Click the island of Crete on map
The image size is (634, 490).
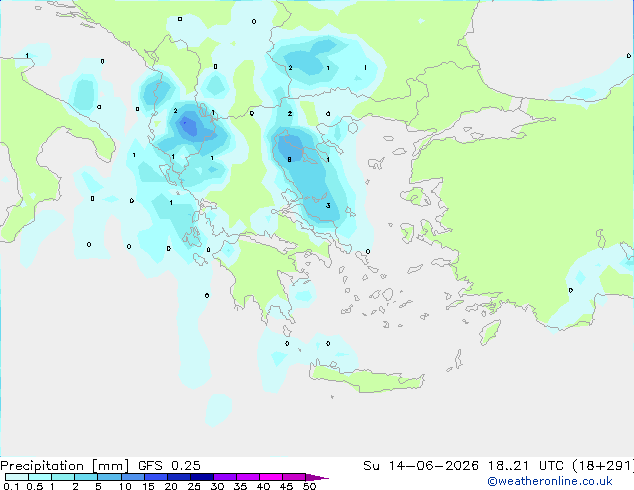tap(366, 378)
